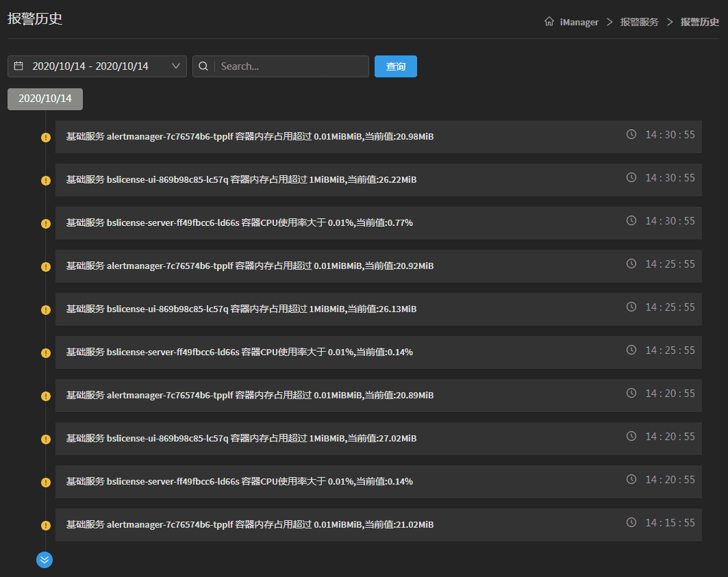Navigate to iManager breadcrumb link

579,22
